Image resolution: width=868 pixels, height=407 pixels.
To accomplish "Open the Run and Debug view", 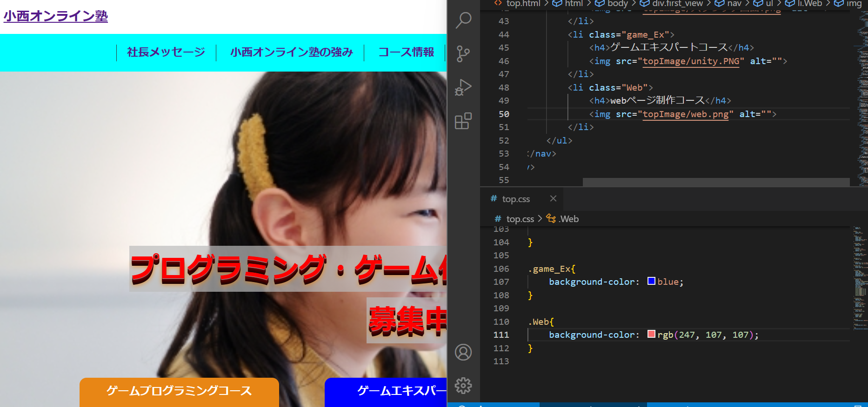I will pyautogui.click(x=463, y=87).
